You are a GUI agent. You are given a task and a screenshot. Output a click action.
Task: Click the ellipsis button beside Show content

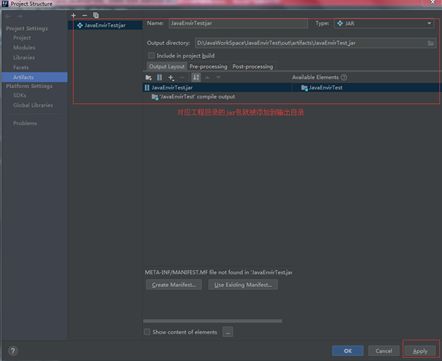click(x=228, y=332)
